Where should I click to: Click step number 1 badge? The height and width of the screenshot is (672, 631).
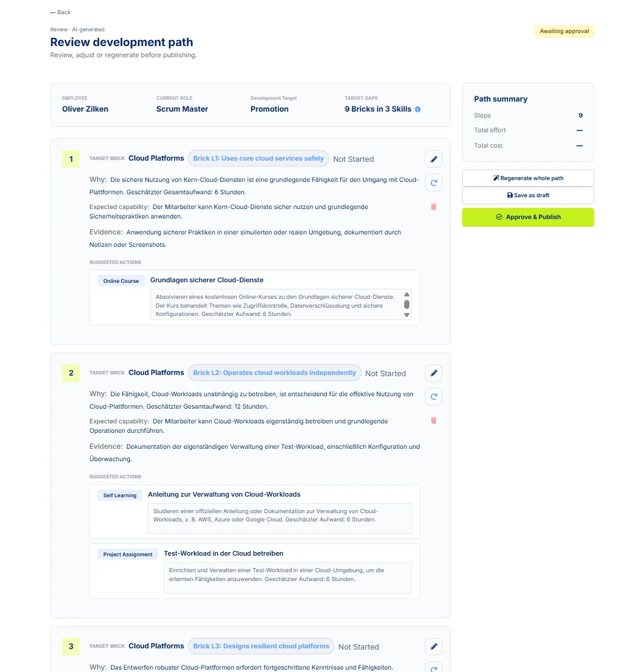pyautogui.click(x=71, y=159)
